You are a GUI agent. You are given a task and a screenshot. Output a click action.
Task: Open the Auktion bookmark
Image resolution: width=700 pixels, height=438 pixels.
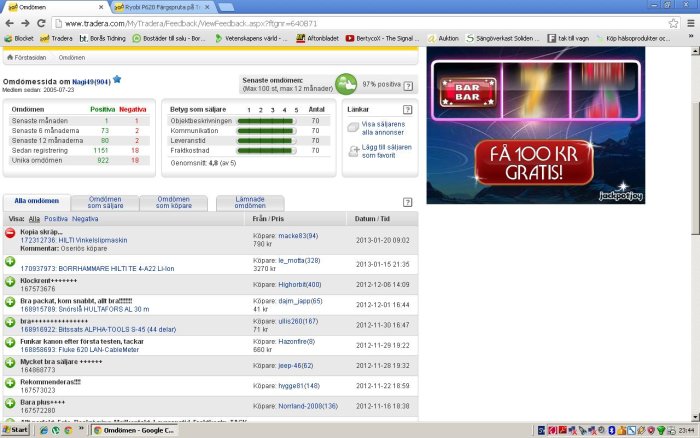click(443, 38)
